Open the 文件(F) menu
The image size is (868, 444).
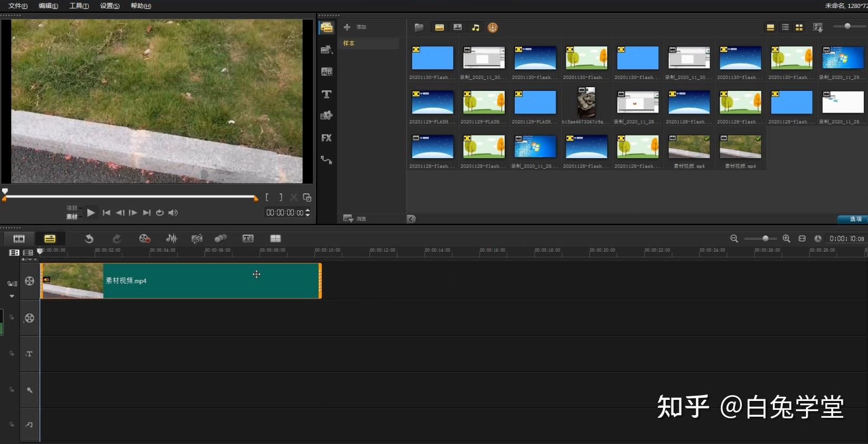(x=18, y=6)
